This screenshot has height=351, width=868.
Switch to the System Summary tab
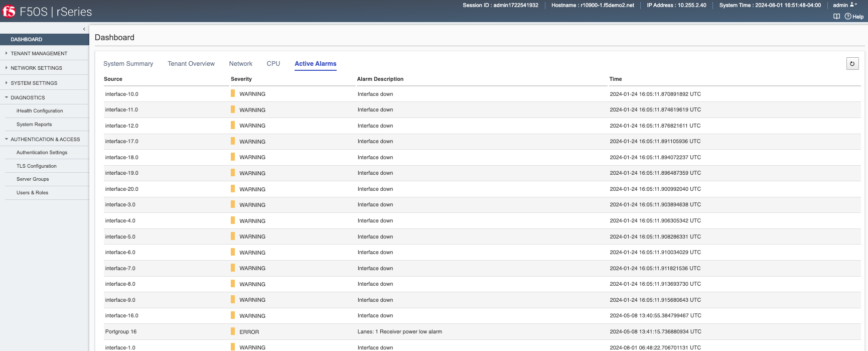click(128, 64)
